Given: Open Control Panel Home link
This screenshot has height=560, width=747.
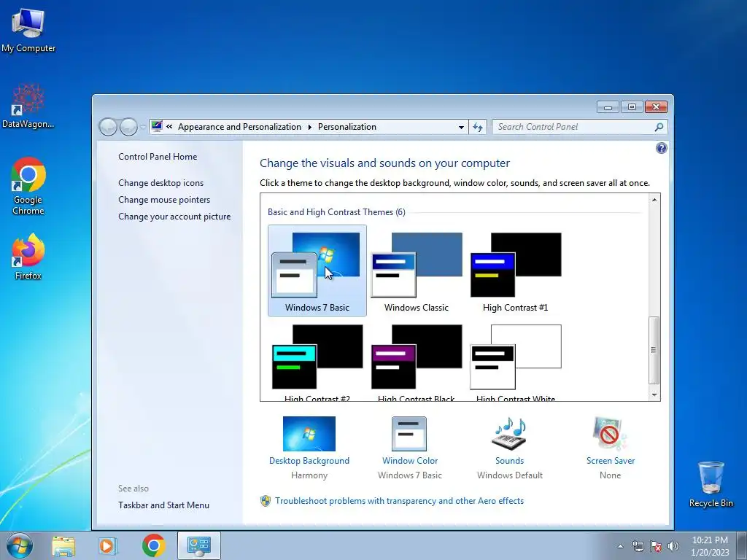Looking at the screenshot, I should 158,157.
